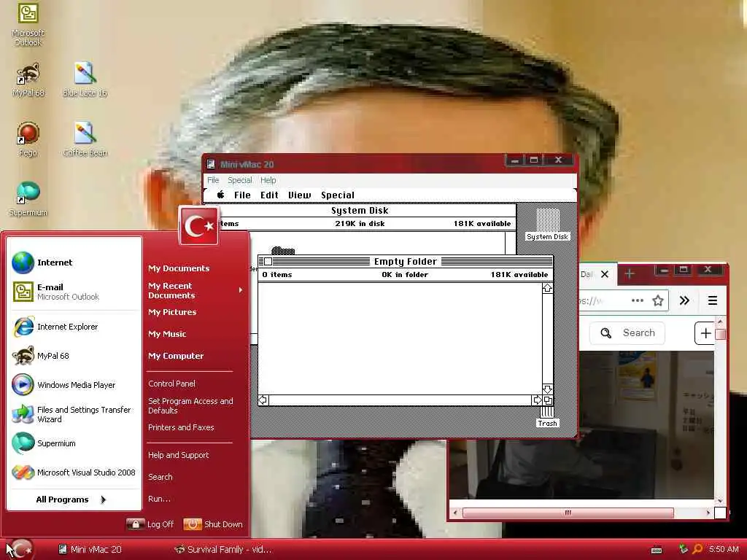Open Search from Start menu
The image size is (747, 560).
click(x=160, y=477)
